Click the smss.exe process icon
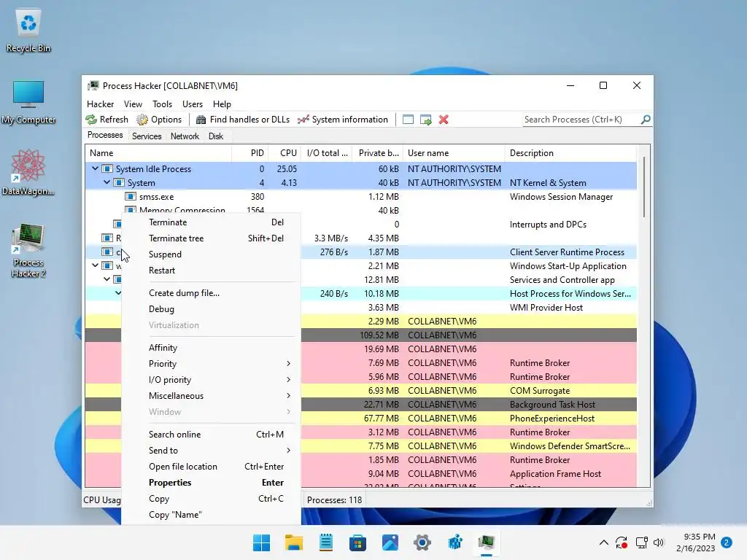Image resolution: width=747 pixels, height=560 pixels. 131,197
